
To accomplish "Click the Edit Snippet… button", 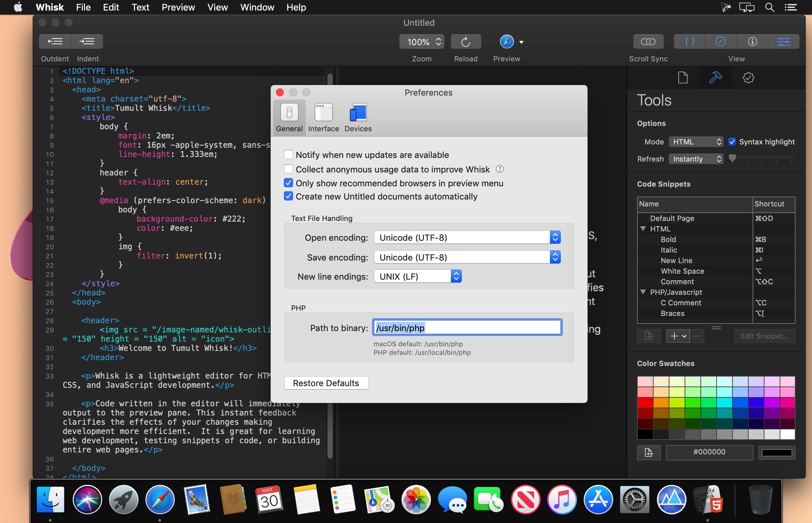I will point(764,336).
